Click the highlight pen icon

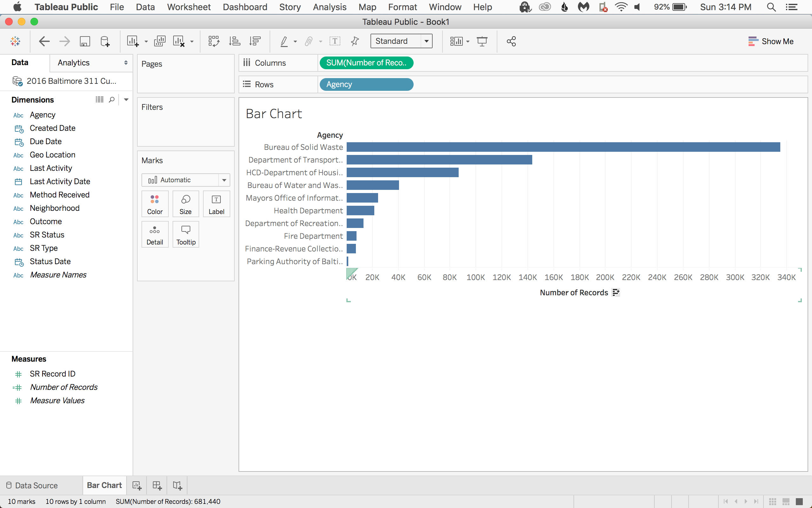284,41
